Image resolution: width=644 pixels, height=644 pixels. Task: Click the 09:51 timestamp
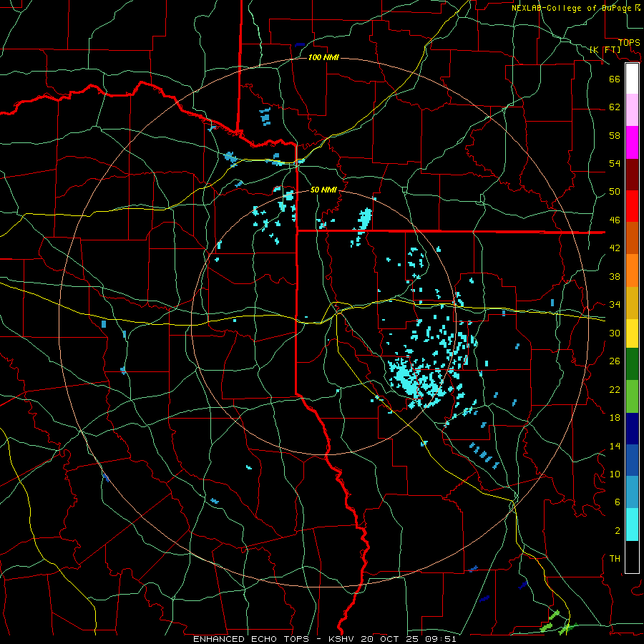click(441, 639)
